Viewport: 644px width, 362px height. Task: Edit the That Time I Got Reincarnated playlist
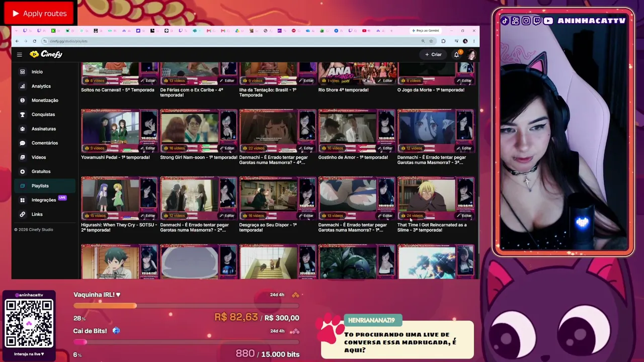click(x=464, y=216)
